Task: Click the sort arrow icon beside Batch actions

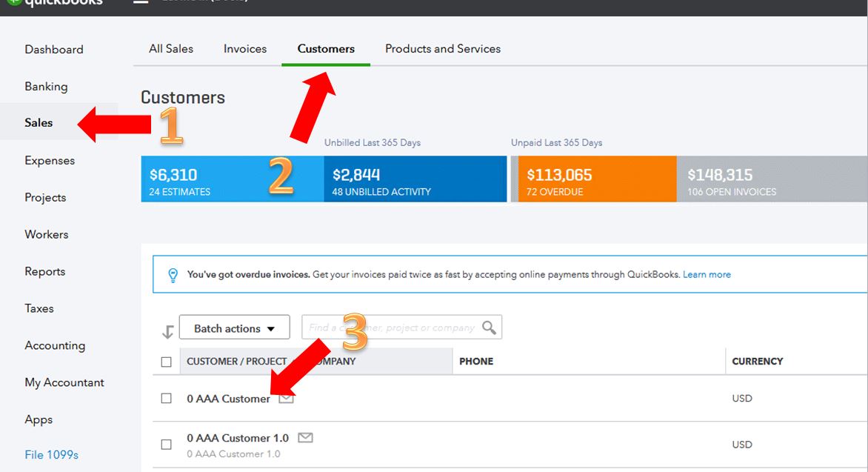Action: 167,331
